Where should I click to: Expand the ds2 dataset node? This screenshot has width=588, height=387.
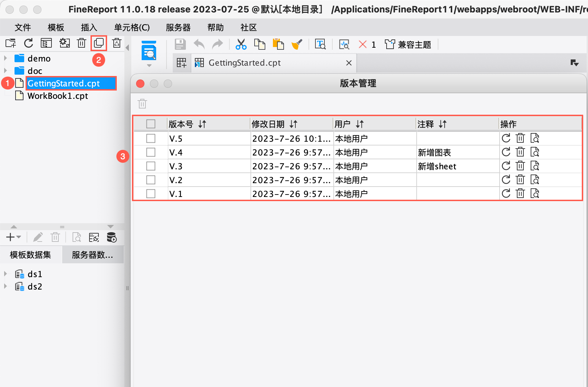click(6, 286)
